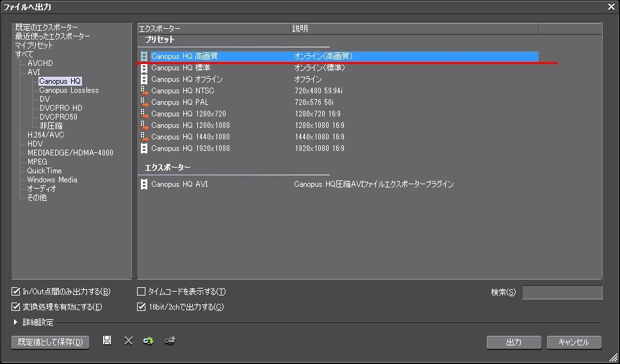Select DV tree item under AVI
The image size is (620, 364).
pos(45,99)
